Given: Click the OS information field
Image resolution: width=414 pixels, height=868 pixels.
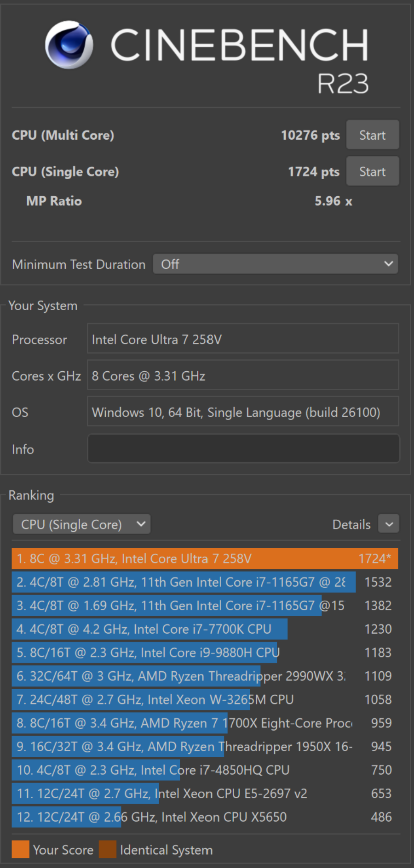Looking at the screenshot, I should click(243, 412).
